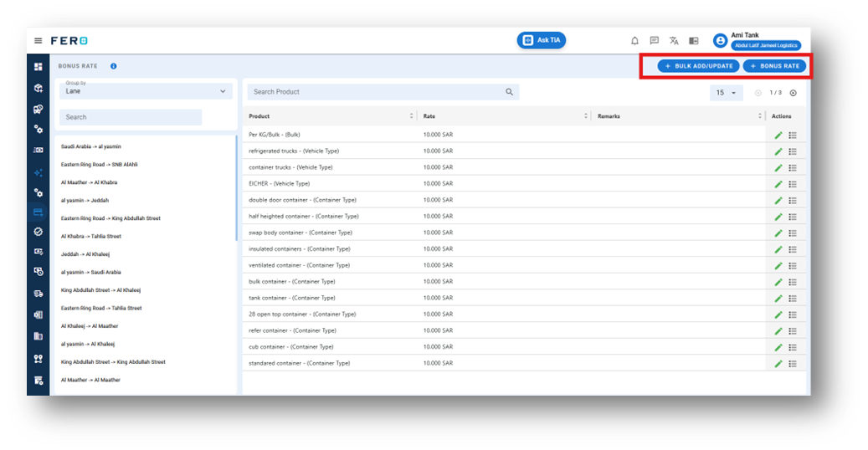Change language with the translate icon
Viewport: 868px width, 450px height.
(674, 40)
